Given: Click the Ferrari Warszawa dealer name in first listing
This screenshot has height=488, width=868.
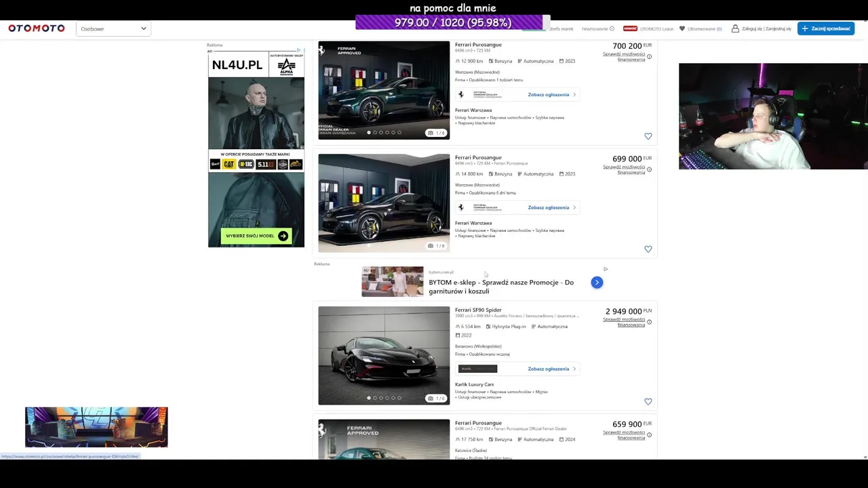Looking at the screenshot, I should pyautogui.click(x=473, y=110).
